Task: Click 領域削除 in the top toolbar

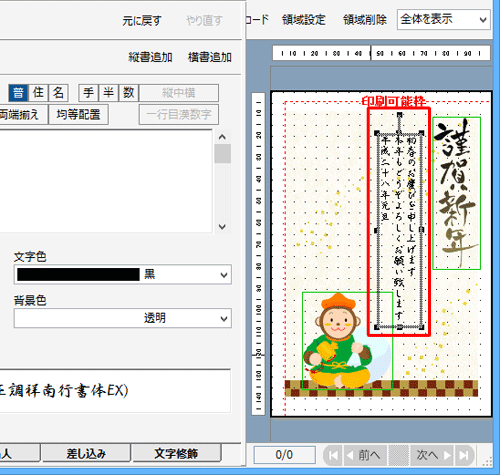Action: tap(365, 20)
